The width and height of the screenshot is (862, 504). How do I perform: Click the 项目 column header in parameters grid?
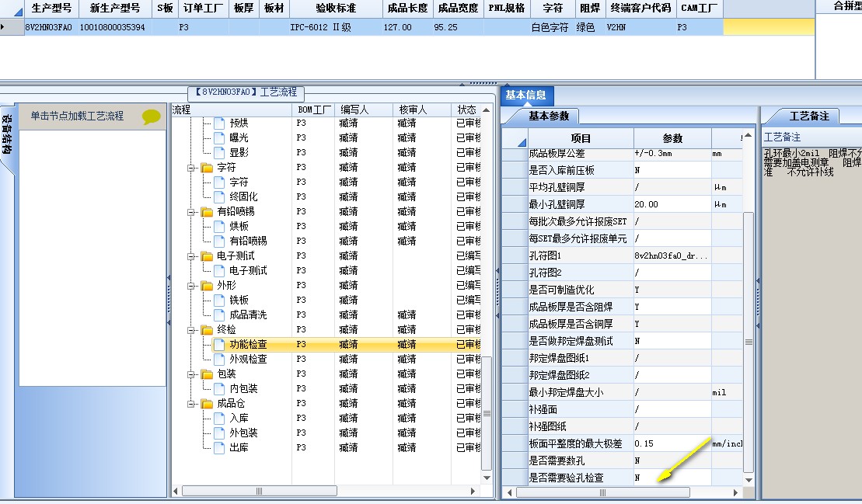coord(581,138)
